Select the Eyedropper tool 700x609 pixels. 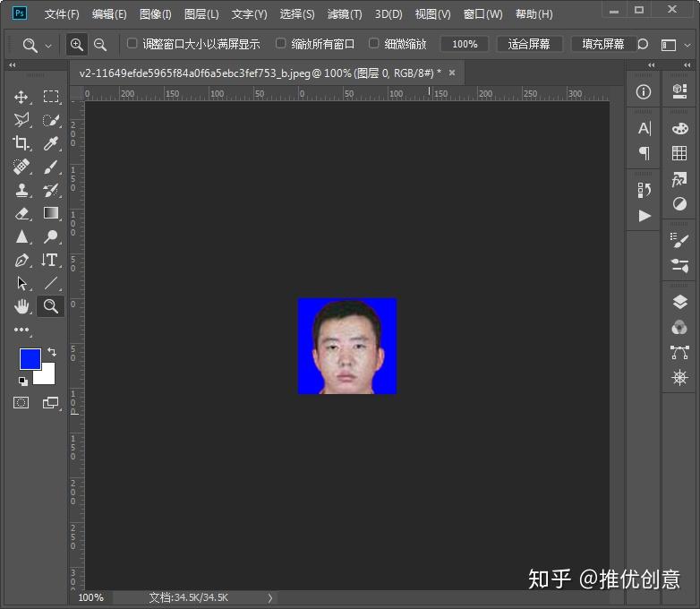pyautogui.click(x=51, y=143)
